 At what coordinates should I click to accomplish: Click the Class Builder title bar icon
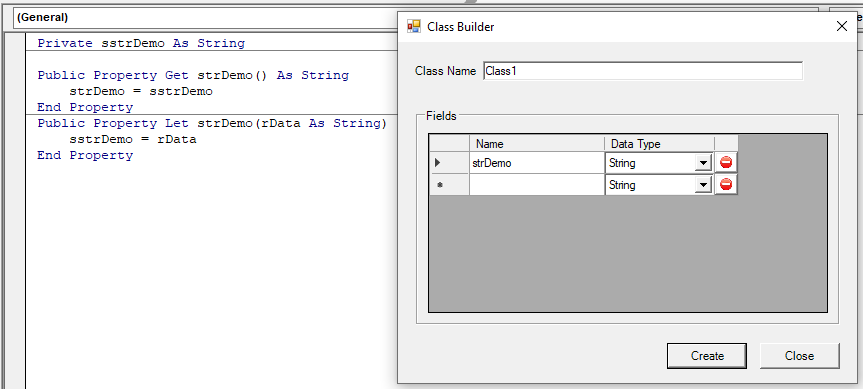(413, 26)
